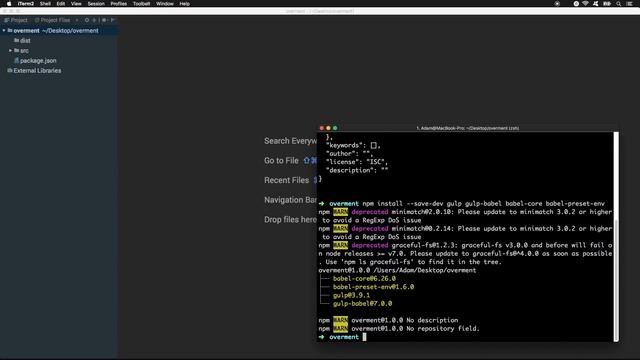Click the 'gulp@3.9.1' line
Viewport: 640px width, 360px height.
pyautogui.click(x=351, y=296)
